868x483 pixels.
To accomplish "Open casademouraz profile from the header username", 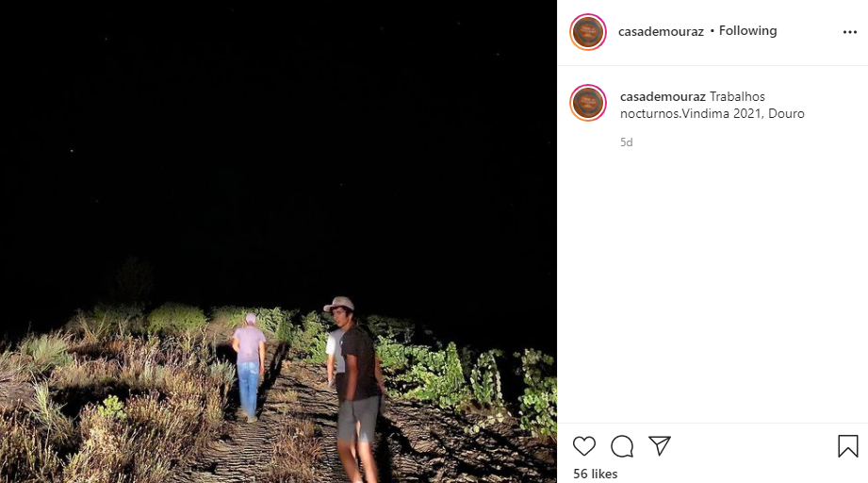I will pyautogui.click(x=661, y=31).
